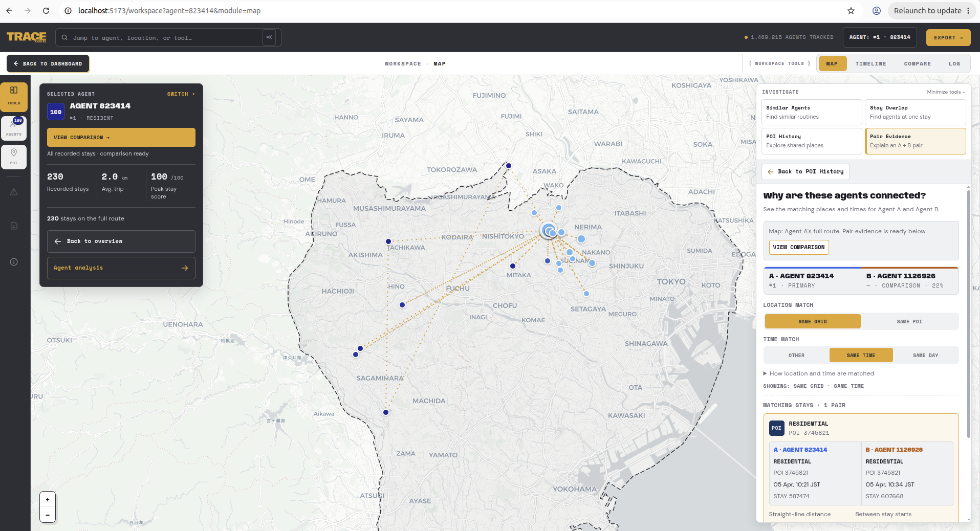The height and width of the screenshot is (531, 980).
Task: Select the Same Time match option
Action: [x=861, y=356]
